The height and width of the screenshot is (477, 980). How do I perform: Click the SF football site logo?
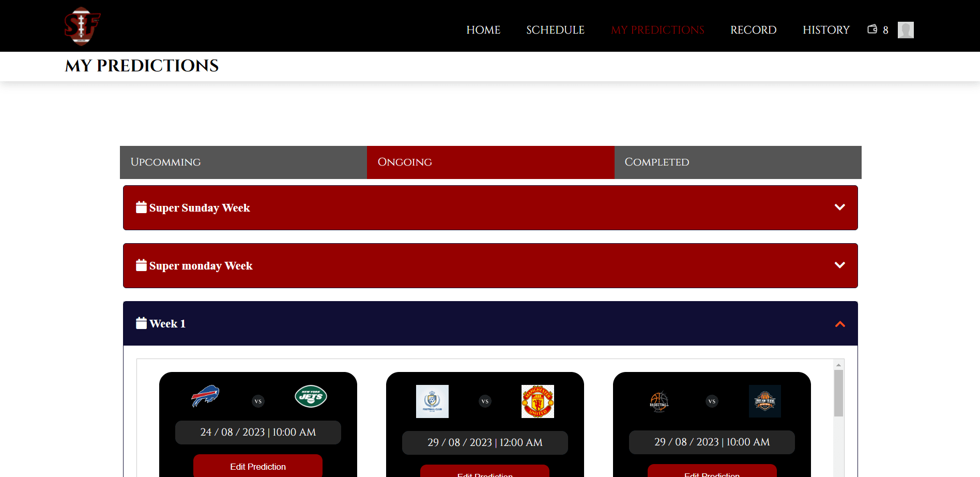[x=82, y=26]
